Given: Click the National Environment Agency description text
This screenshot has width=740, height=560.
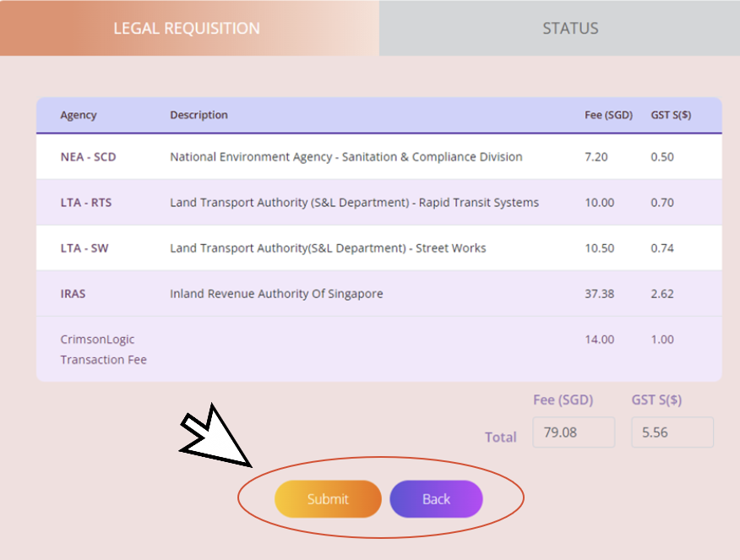Looking at the screenshot, I should click(x=346, y=157).
